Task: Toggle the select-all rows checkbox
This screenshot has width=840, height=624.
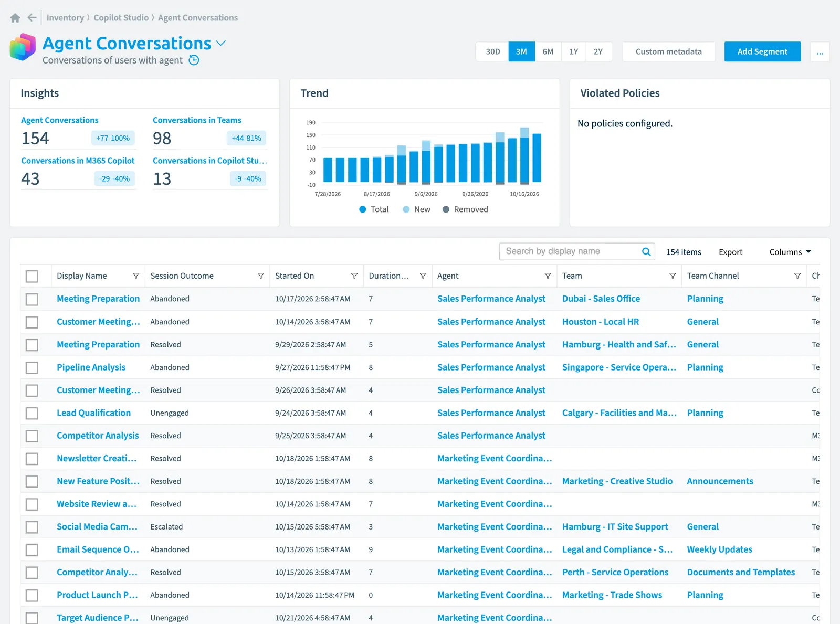Action: click(x=32, y=277)
